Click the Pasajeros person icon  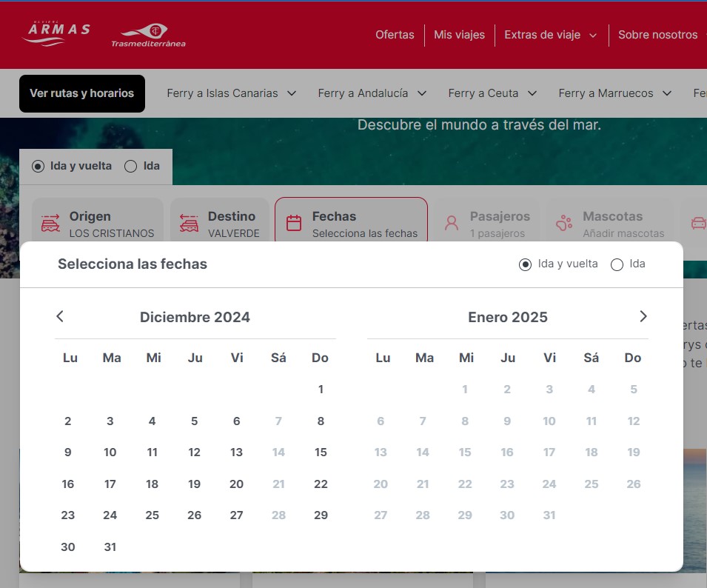point(452,224)
